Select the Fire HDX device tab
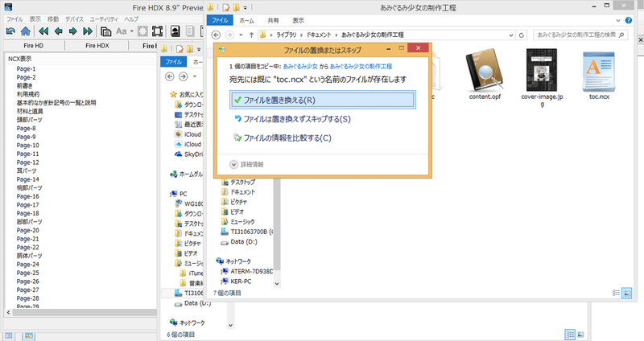 pos(97,46)
